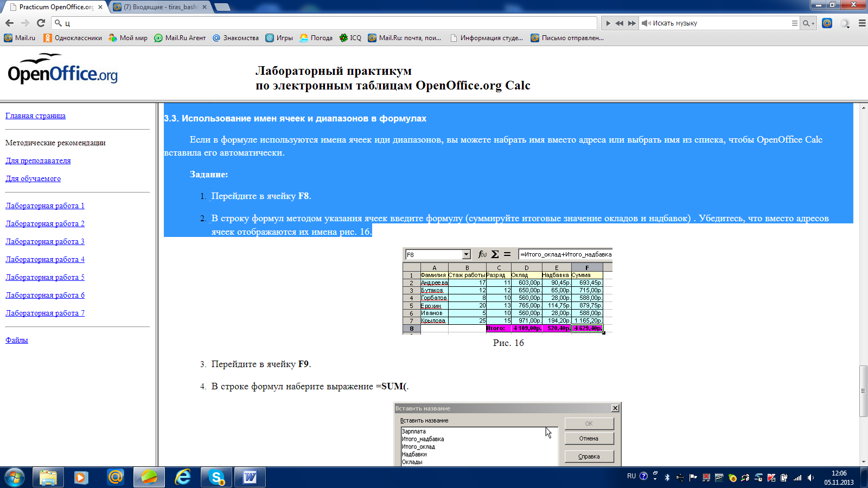Click the page vertical scrollbar thumb

[863, 391]
